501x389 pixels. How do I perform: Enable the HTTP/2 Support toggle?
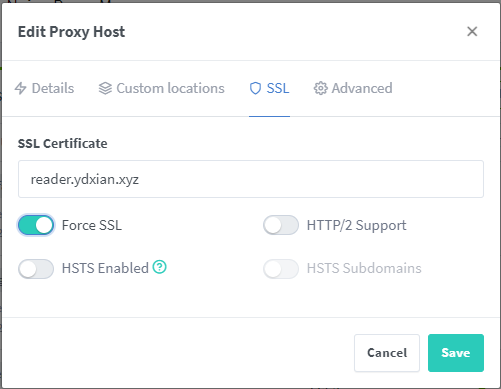point(281,225)
